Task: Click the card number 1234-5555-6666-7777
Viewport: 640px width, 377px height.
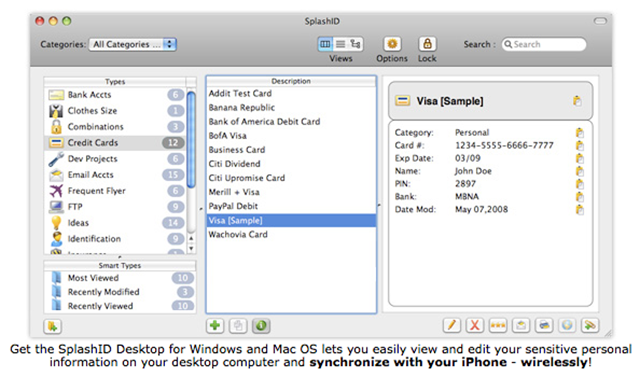Action: pyautogui.click(x=504, y=146)
